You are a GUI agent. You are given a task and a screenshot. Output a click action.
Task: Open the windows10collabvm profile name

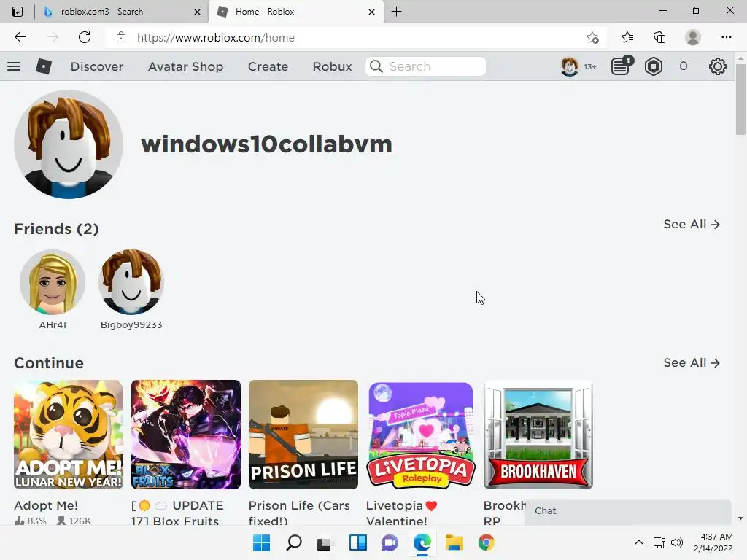(x=266, y=144)
